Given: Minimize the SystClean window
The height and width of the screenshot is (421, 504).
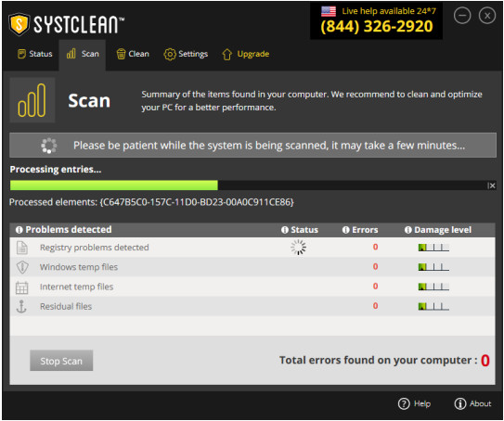Looking at the screenshot, I should click(x=462, y=16).
